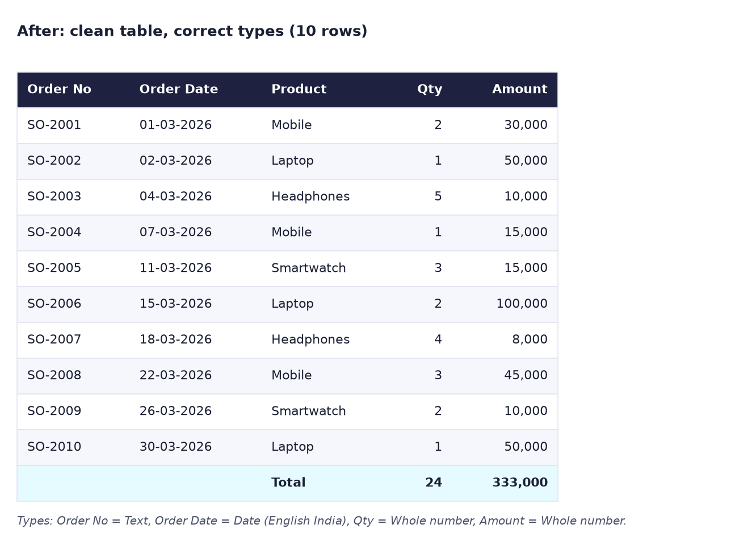This screenshot has width=756, height=537.
Task: Click the amount 45,000
Action: pyautogui.click(x=526, y=376)
